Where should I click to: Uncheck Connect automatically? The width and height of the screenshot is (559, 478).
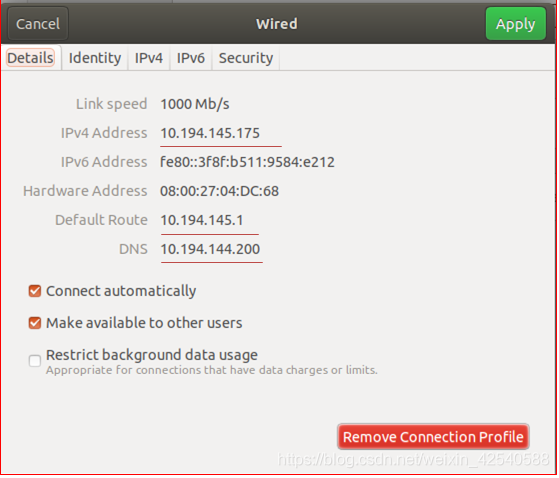(35, 291)
